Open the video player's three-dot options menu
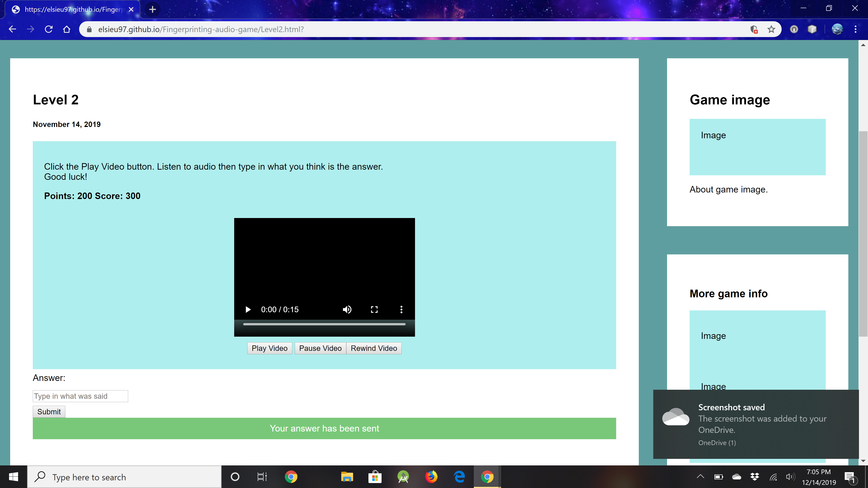Screen dimensions: 868x488 point(401,309)
